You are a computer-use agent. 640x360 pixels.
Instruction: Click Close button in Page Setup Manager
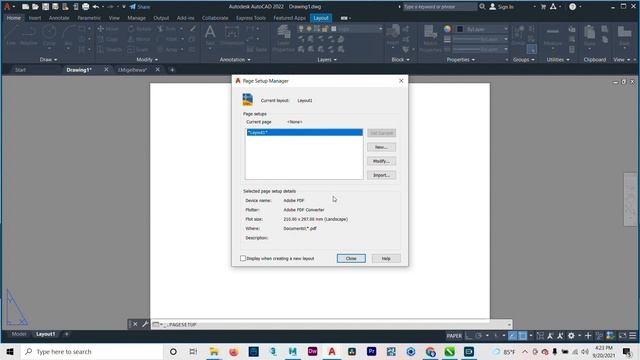pos(351,258)
